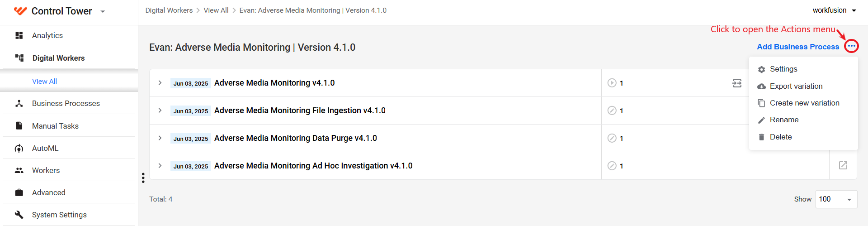The width and height of the screenshot is (868, 226).
Task: Expand the File Ingestion v4.1.0 row
Action: 160,111
